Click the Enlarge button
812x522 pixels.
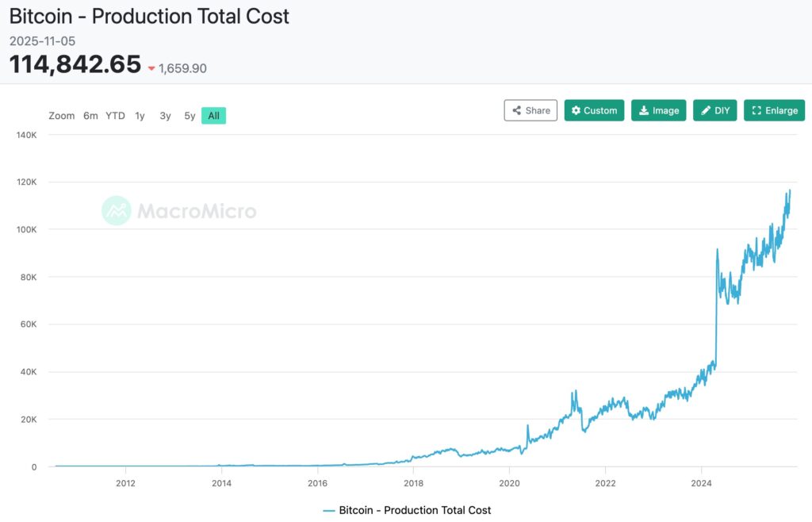(774, 110)
